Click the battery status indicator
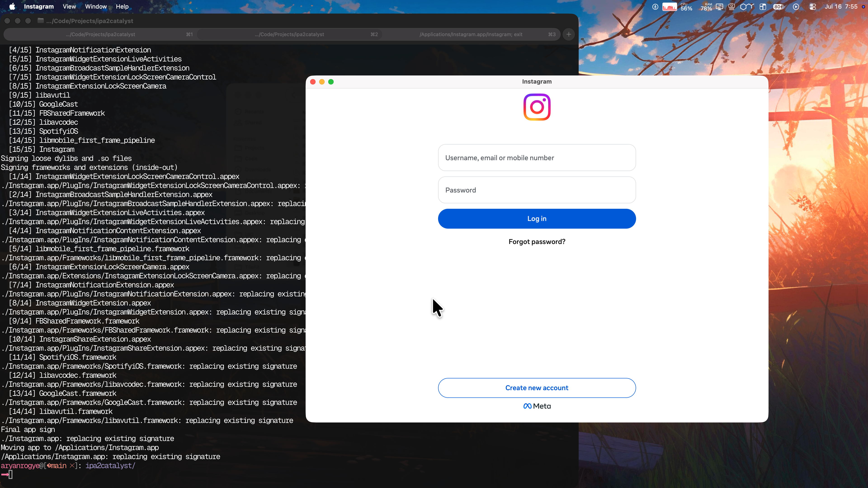The height and width of the screenshot is (488, 868). [x=778, y=7]
